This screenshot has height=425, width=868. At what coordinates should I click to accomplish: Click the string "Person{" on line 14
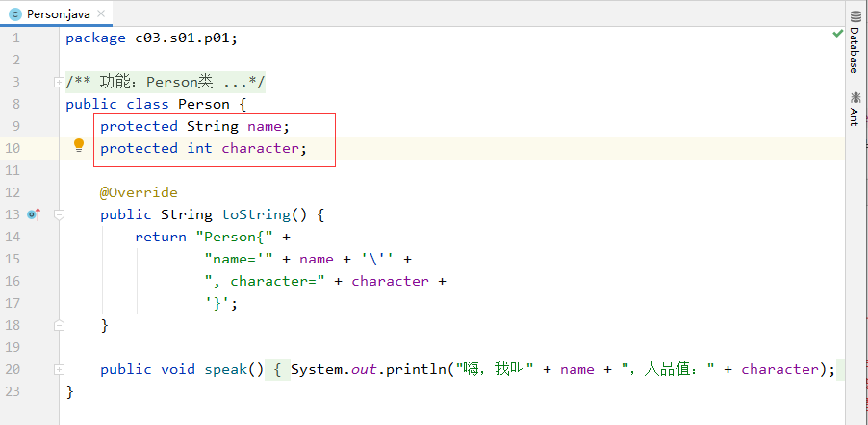[235, 237]
